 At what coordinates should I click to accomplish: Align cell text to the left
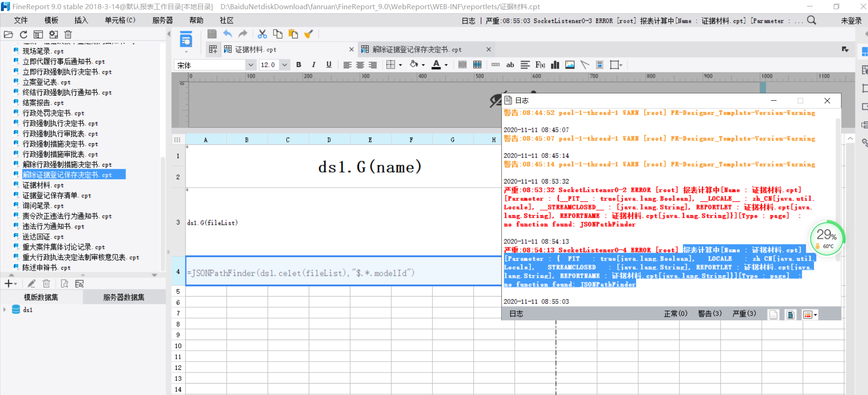(x=347, y=65)
